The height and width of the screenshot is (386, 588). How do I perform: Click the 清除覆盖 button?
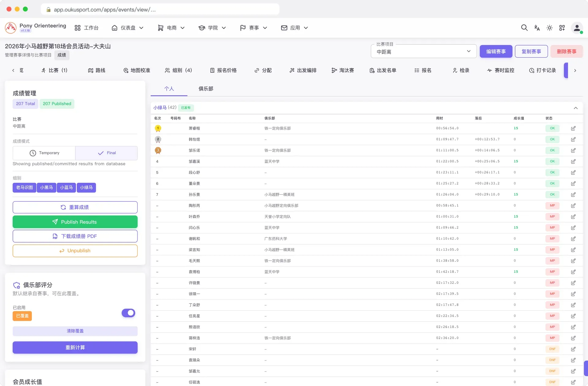(75, 331)
